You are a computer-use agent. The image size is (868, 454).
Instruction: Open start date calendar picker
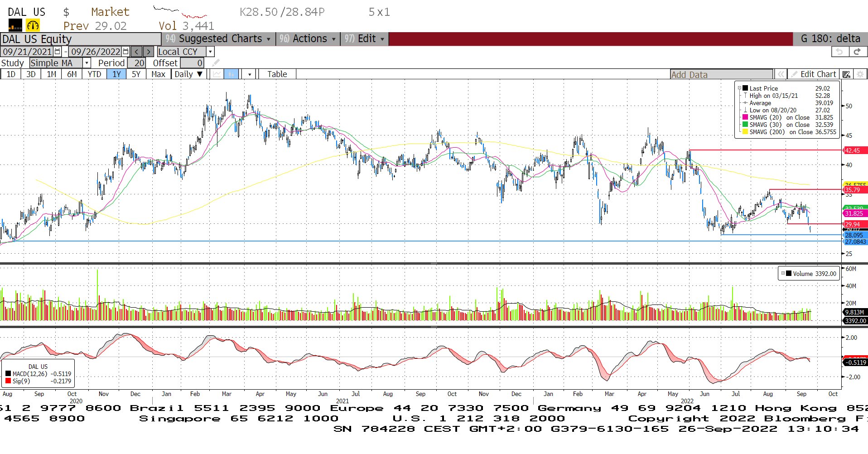tap(58, 52)
